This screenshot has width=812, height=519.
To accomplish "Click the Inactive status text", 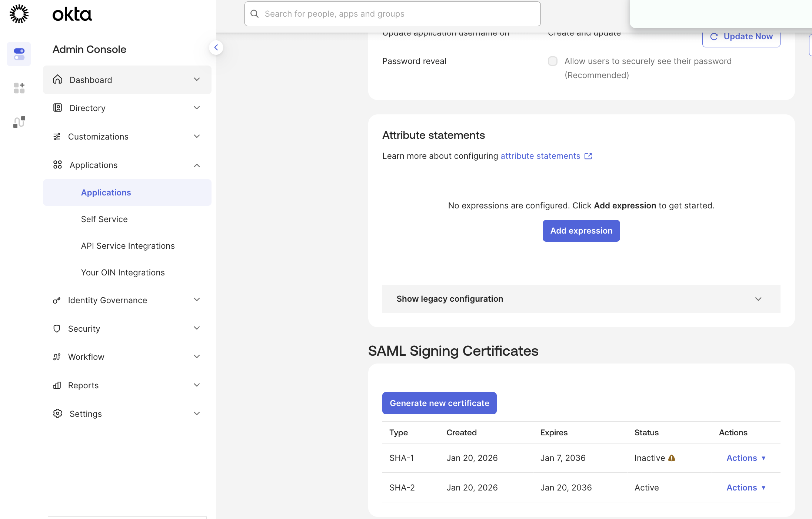I will [649, 458].
